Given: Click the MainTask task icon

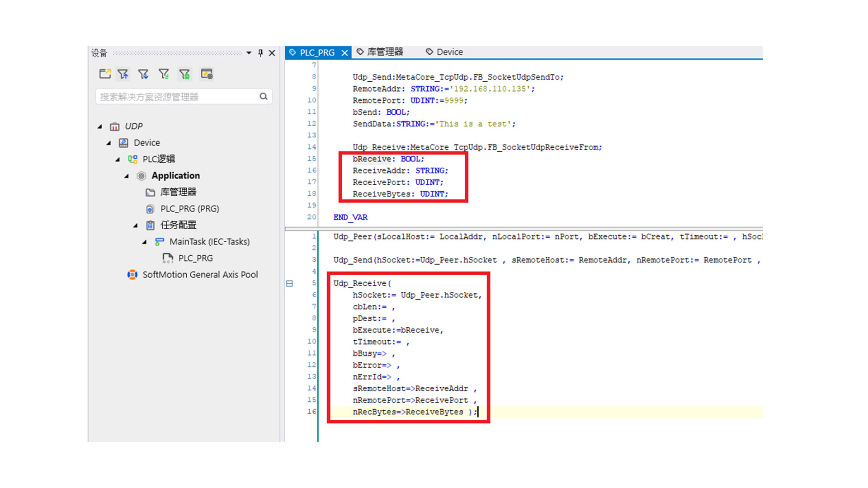Looking at the screenshot, I should pos(159,242).
